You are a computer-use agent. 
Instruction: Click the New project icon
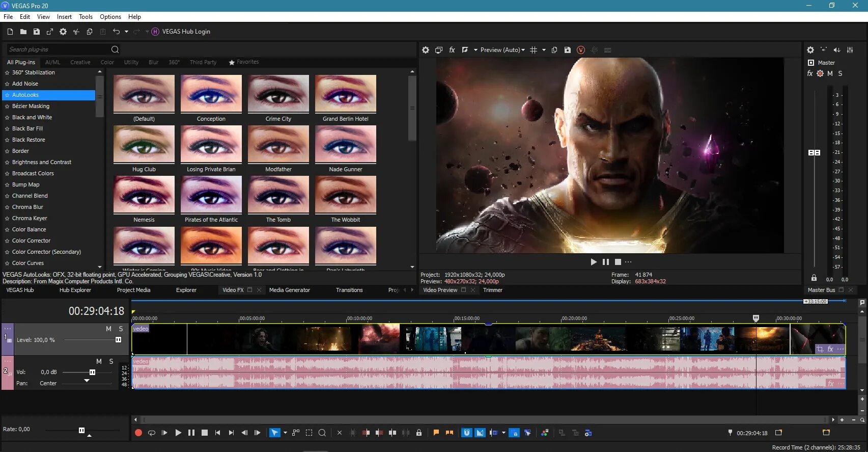coord(10,32)
